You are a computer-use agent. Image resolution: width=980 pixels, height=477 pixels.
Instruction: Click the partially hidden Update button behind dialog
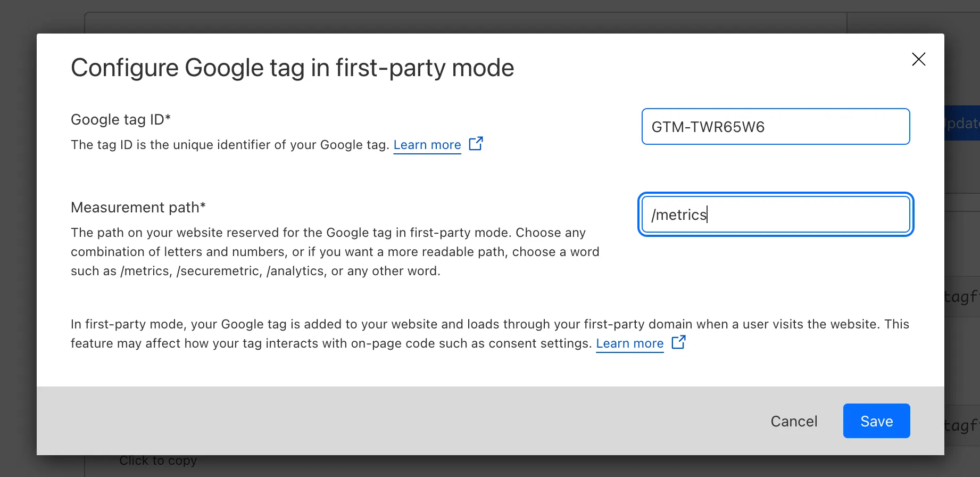point(962,124)
